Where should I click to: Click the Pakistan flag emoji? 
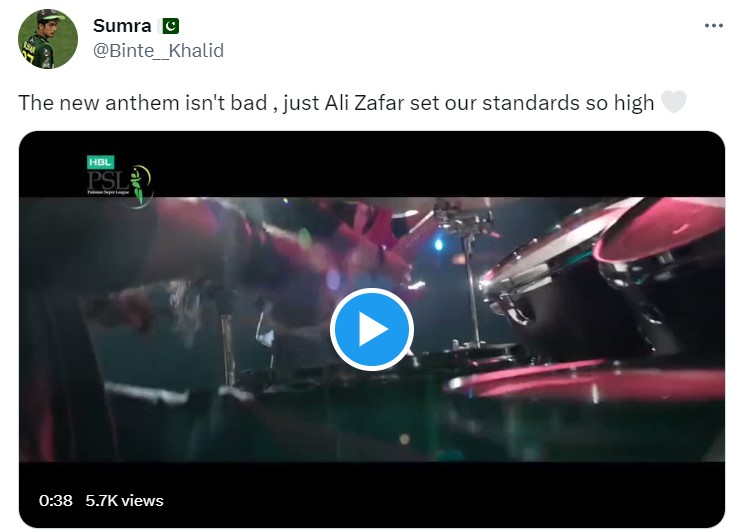click(171, 26)
